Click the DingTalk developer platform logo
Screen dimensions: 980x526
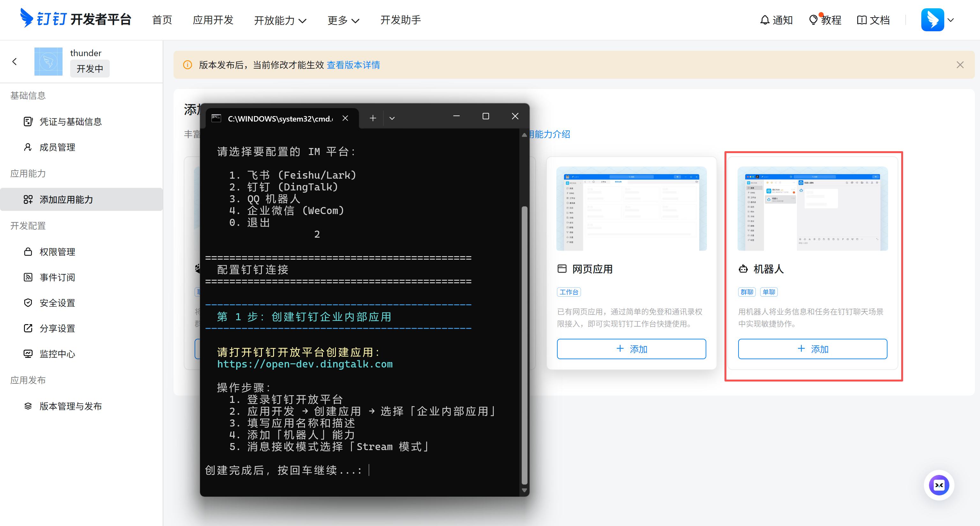[x=75, y=19]
